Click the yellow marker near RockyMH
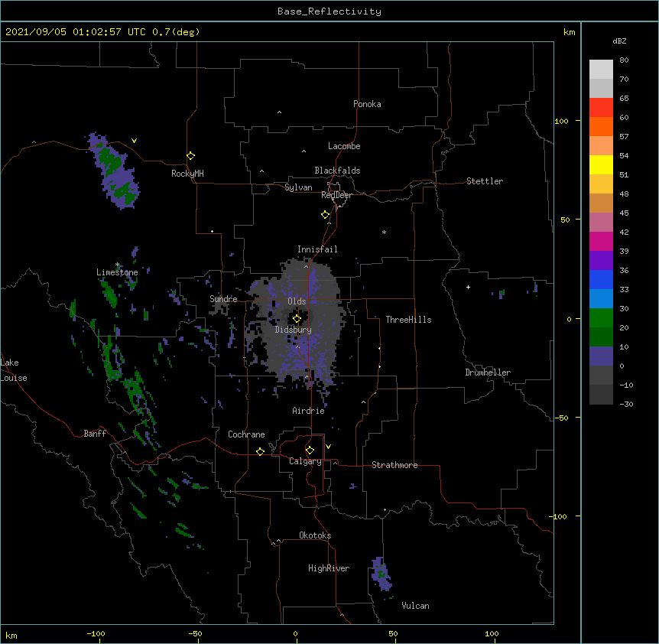 191,155
